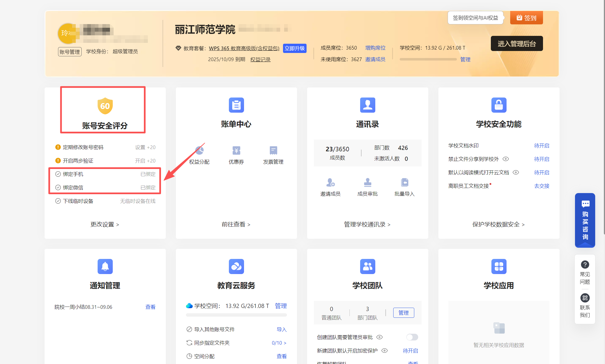Click the 邀请成员 add-user icon
This screenshot has height=364, width=605.
pos(330,182)
